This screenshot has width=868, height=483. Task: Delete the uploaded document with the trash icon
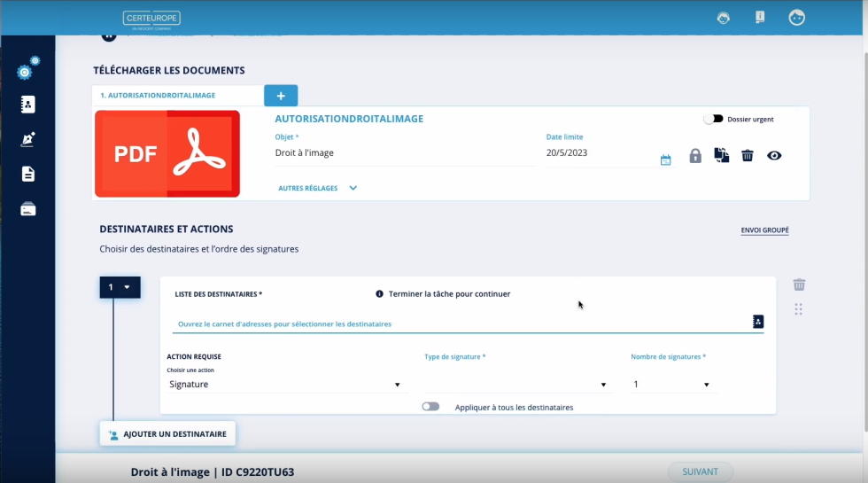click(748, 156)
